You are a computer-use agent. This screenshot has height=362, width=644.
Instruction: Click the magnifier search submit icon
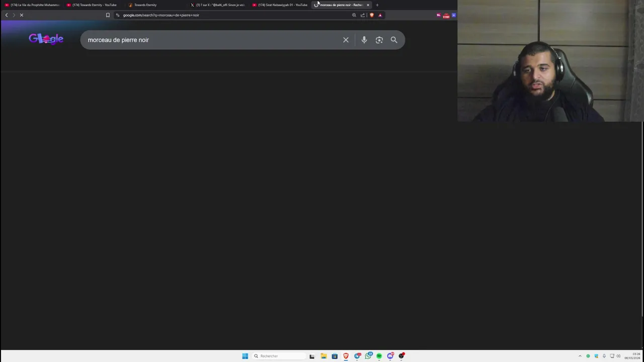pos(394,40)
